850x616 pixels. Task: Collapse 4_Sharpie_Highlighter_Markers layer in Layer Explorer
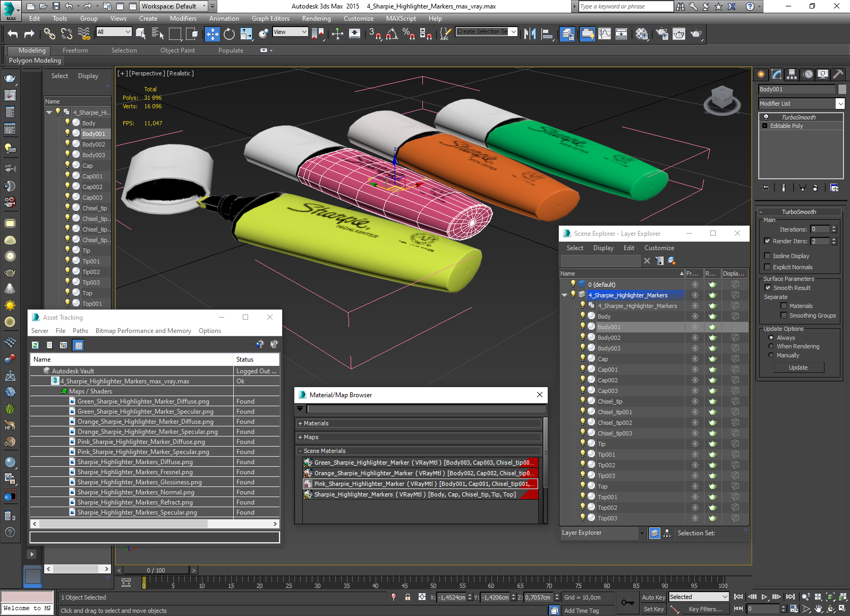[x=565, y=295]
